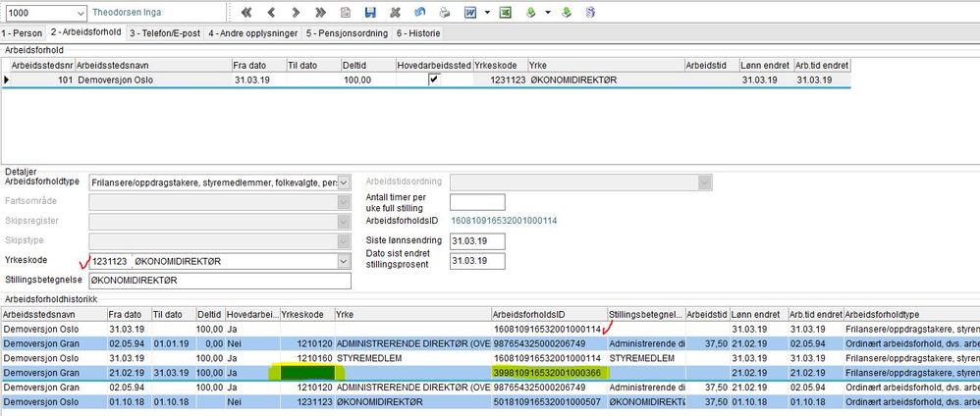Open the Arbeidsforholdtype dropdown
Viewport: 980px width, 416px height.
(343, 182)
